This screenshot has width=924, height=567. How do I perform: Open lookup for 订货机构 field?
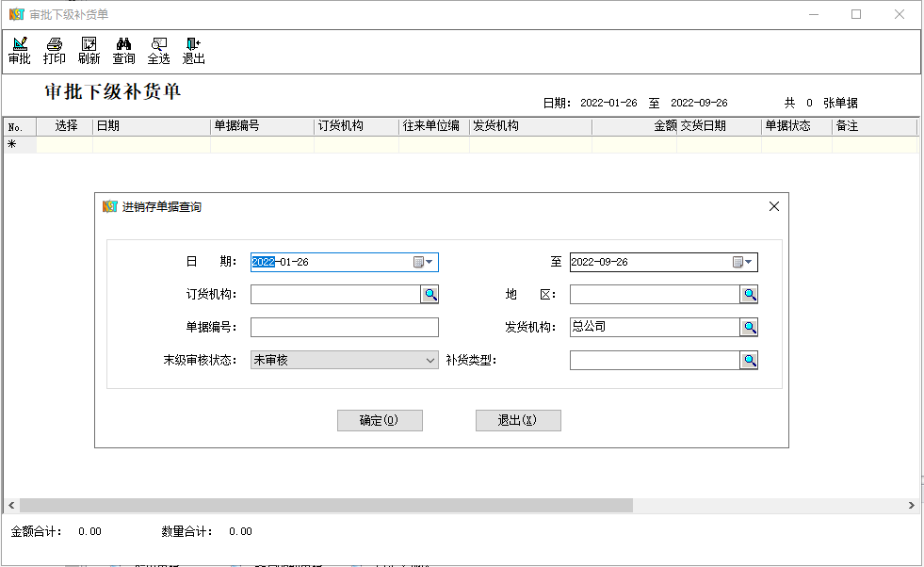430,295
